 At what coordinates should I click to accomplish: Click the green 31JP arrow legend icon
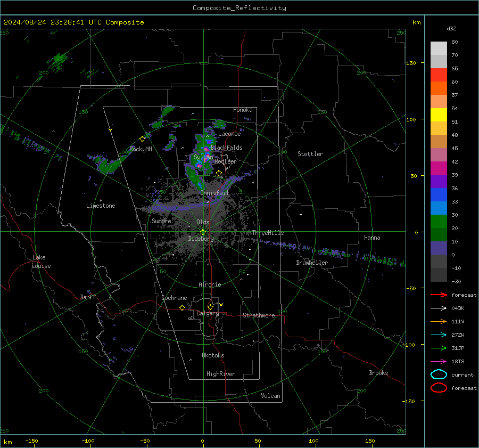click(439, 348)
